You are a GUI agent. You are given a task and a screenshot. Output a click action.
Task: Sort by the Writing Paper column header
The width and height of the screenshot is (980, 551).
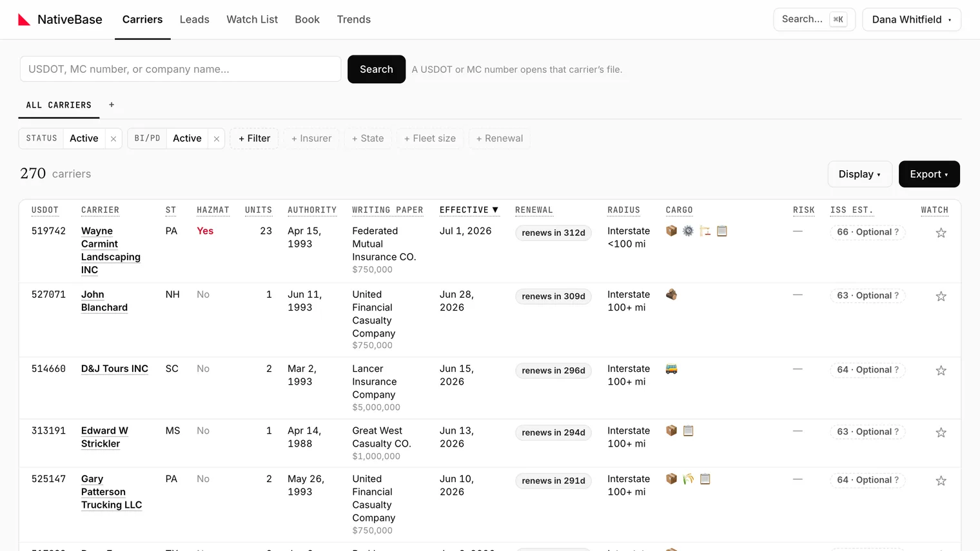[x=387, y=210]
